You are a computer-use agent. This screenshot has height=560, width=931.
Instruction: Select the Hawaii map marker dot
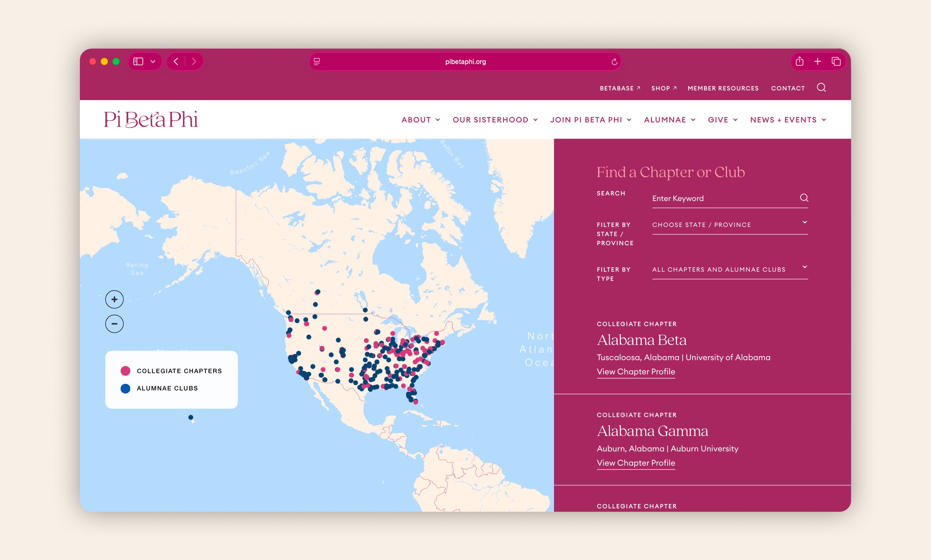(x=191, y=417)
